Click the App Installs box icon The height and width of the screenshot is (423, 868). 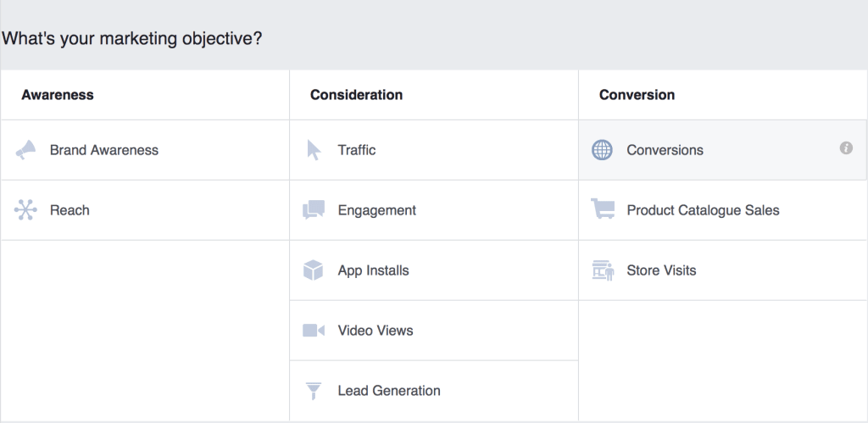coord(314,270)
